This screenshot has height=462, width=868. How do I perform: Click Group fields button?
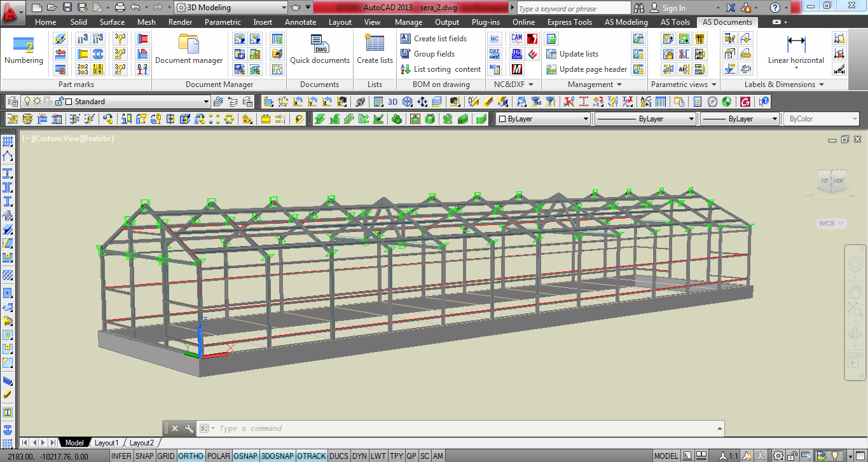click(434, 54)
